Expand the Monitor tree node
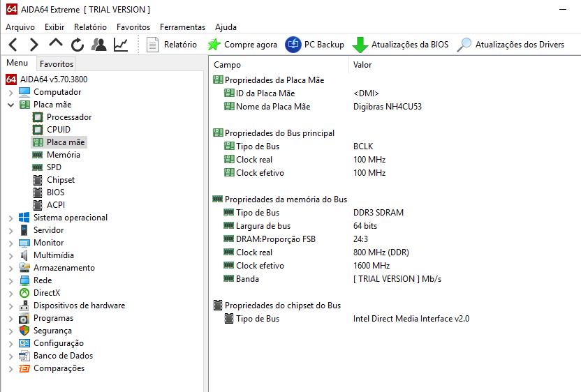581x392 pixels. [x=10, y=243]
